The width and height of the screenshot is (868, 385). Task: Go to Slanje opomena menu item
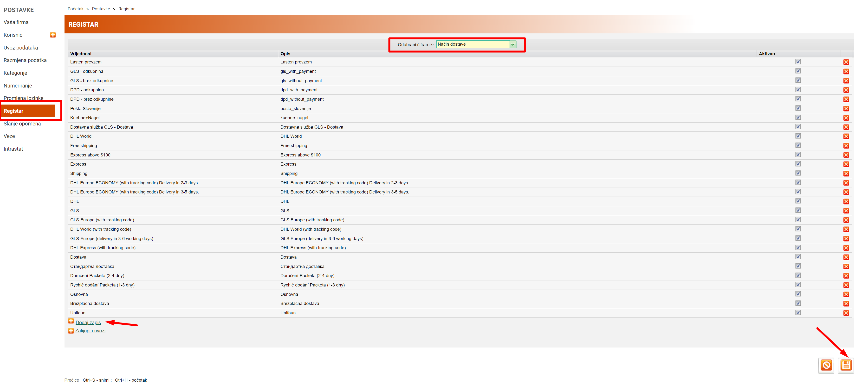point(22,124)
